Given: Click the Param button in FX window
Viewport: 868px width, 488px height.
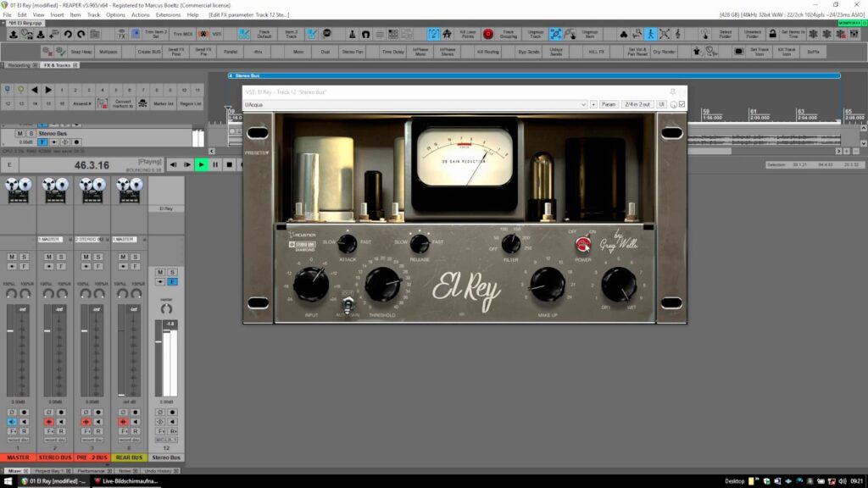Looking at the screenshot, I should 609,104.
